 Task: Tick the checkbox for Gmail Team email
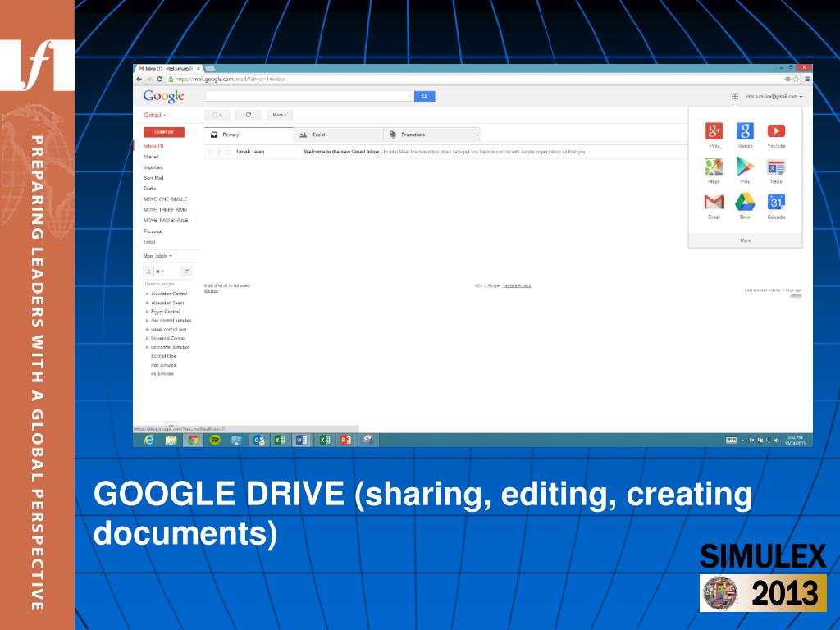(211, 152)
